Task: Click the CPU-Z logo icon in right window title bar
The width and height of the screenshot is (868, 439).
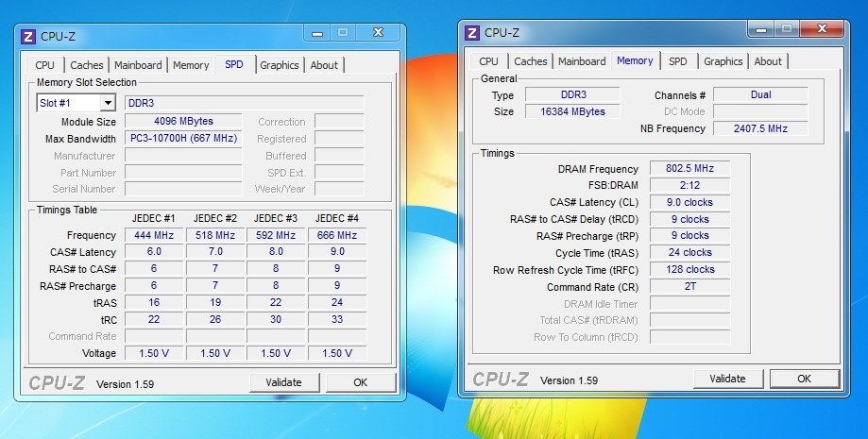Action: pyautogui.click(x=472, y=33)
